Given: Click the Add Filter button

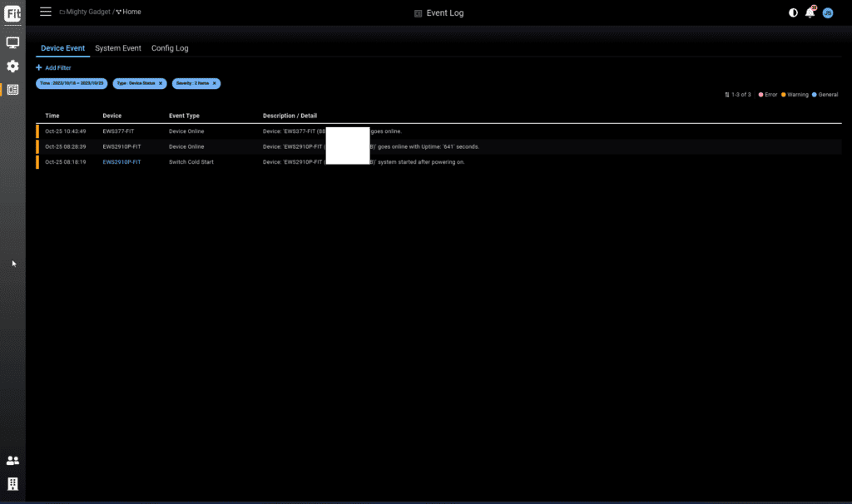Looking at the screenshot, I should (53, 67).
